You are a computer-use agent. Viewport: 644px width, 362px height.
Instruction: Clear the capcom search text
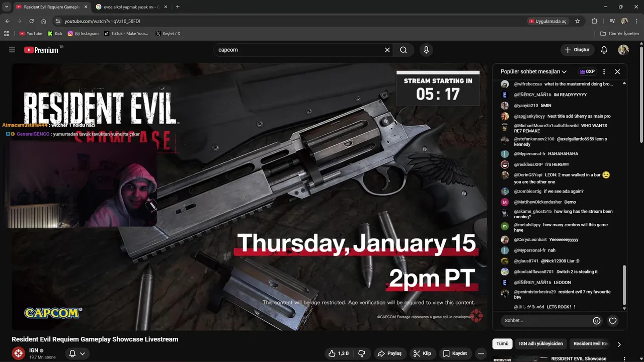pyautogui.click(x=387, y=50)
